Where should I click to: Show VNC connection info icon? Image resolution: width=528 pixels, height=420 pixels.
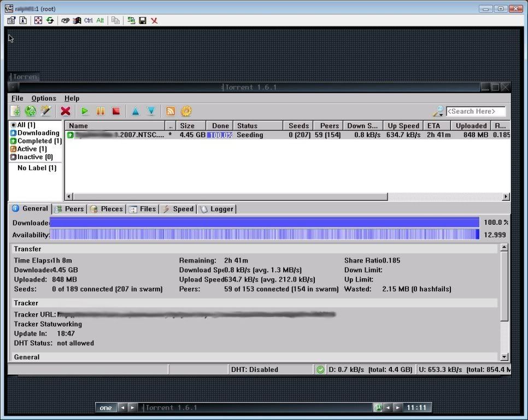[x=23, y=21]
